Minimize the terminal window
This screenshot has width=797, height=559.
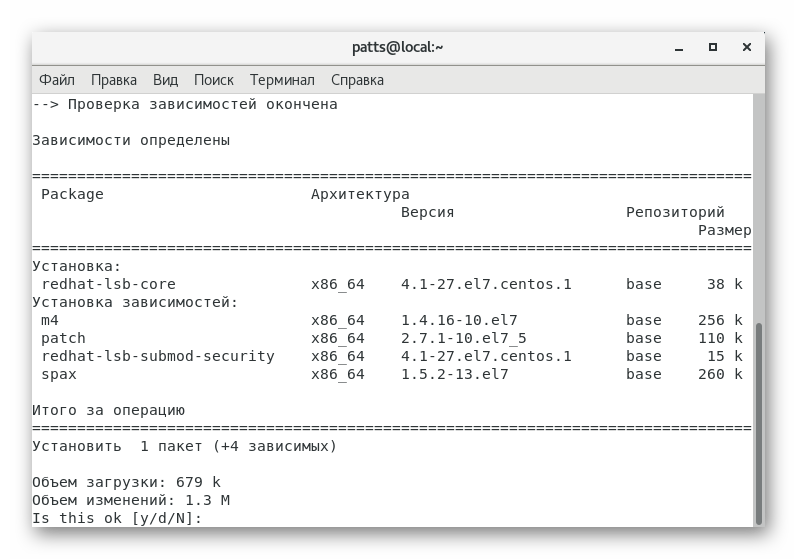(679, 47)
